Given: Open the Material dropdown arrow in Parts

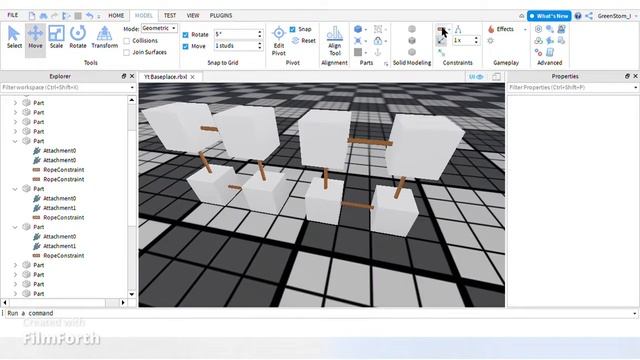Looking at the screenshot, I should 366,41.
